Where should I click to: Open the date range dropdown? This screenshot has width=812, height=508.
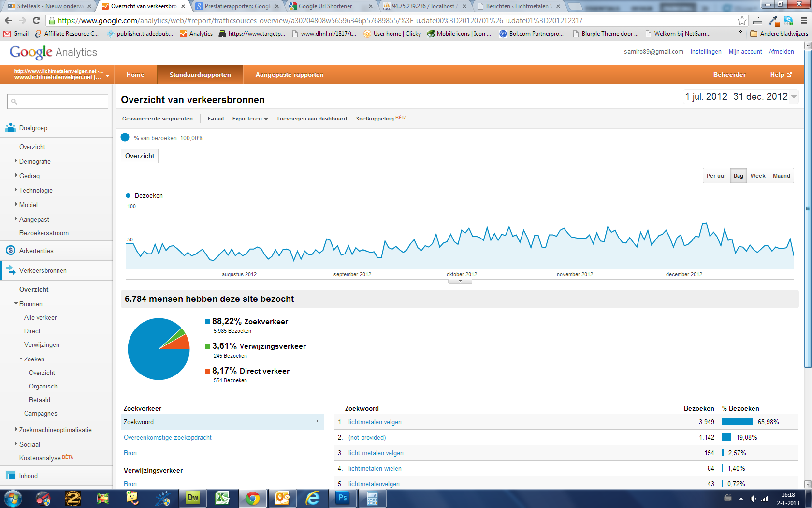click(794, 97)
